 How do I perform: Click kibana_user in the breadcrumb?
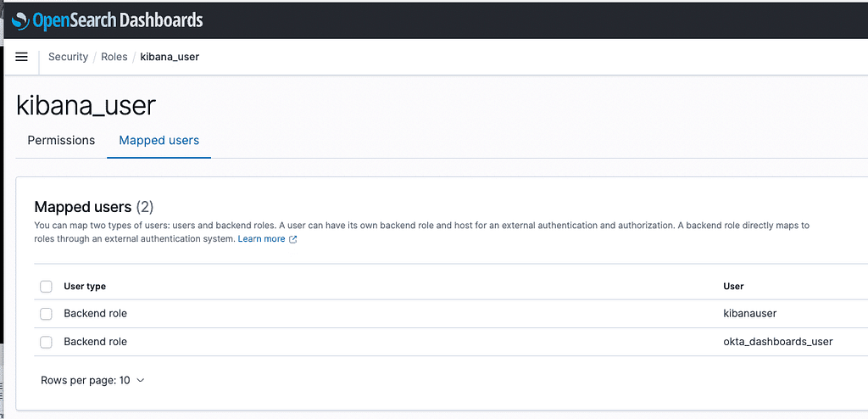[x=170, y=57]
